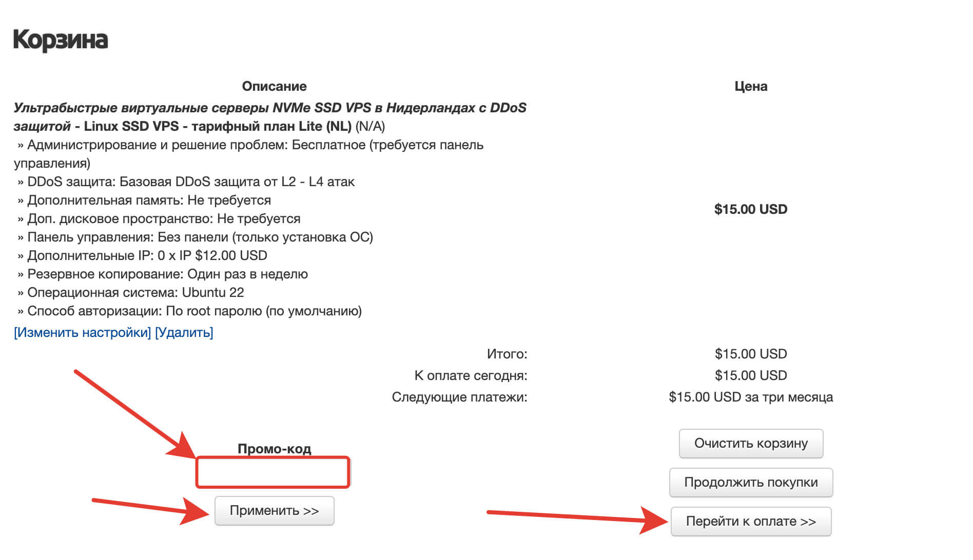973x560 pixels.
Task: Click the DDoS защита option line
Action: click(191, 182)
